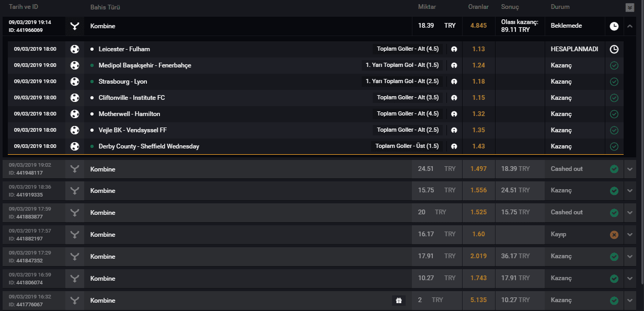This screenshot has width=644, height=311.
Task: Open Medipol Başakşehir - Fenerbahçe match
Action: pyautogui.click(x=145, y=65)
